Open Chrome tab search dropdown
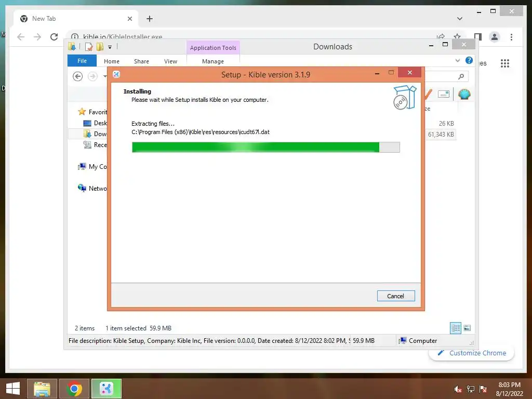The image size is (532, 399). (460, 19)
